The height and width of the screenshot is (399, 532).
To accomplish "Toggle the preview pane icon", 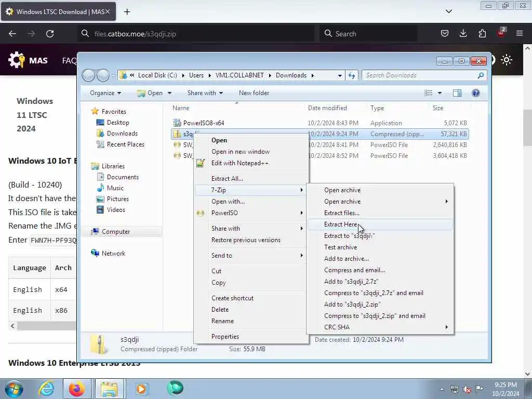I will pos(457,93).
